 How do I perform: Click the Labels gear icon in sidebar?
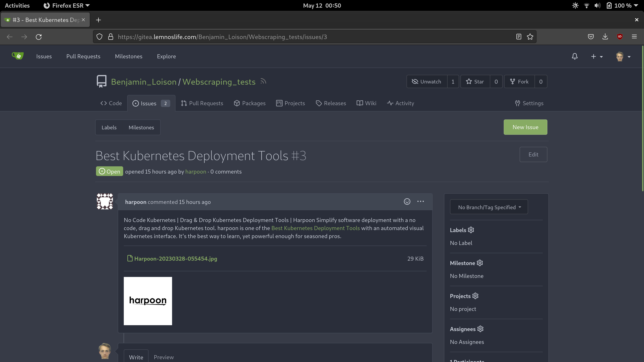tap(471, 230)
